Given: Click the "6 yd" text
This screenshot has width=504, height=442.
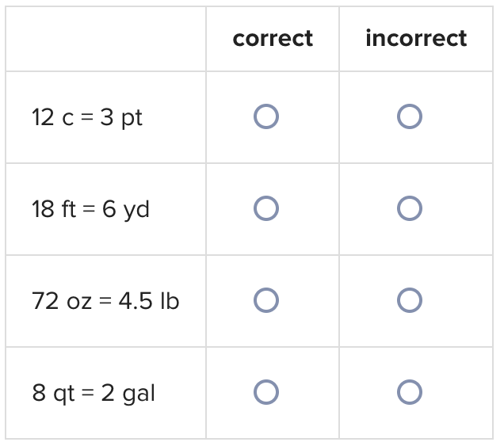Looking at the screenshot, I should (126, 211).
